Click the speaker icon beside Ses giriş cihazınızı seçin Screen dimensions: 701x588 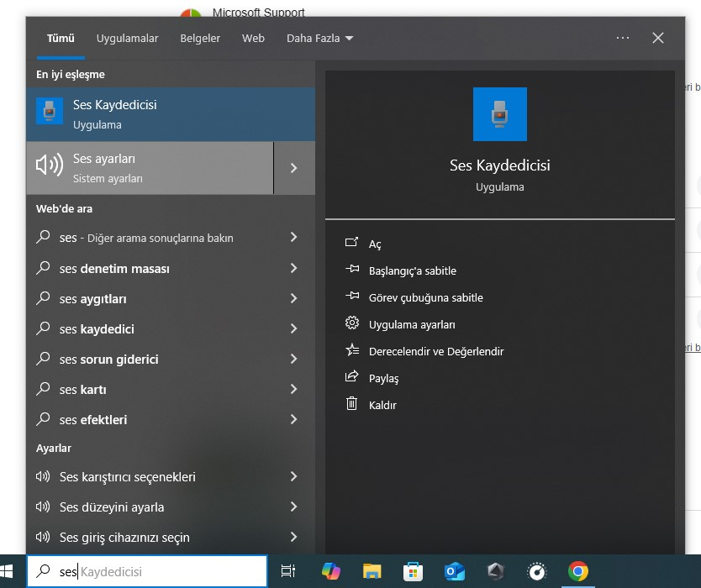click(x=43, y=537)
